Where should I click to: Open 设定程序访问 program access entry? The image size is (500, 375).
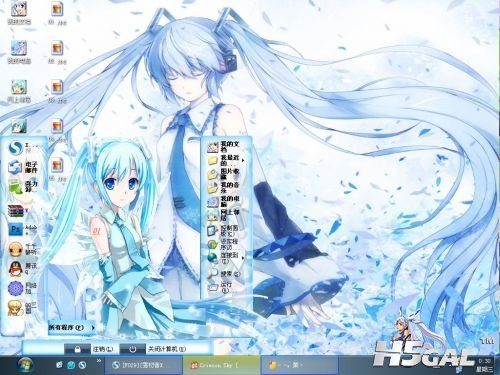click(x=224, y=244)
